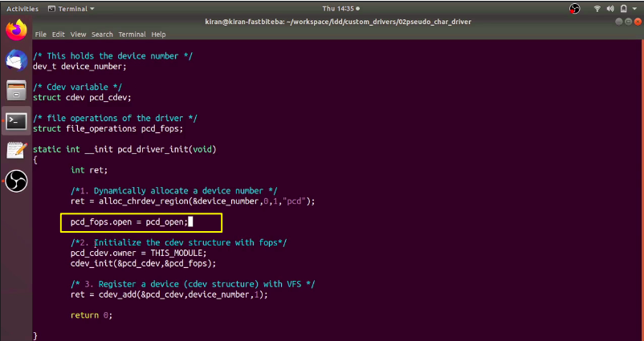
Task: Maximize the terminal window
Action: click(x=628, y=22)
